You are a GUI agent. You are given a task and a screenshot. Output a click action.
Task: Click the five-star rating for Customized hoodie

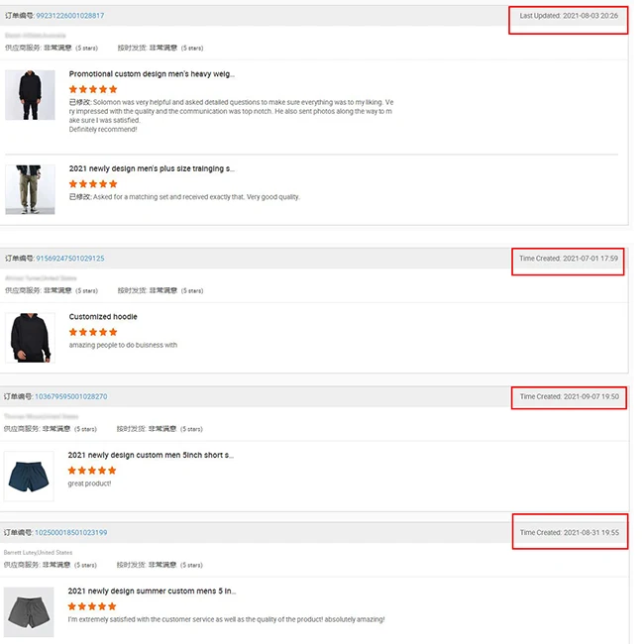coord(93,332)
